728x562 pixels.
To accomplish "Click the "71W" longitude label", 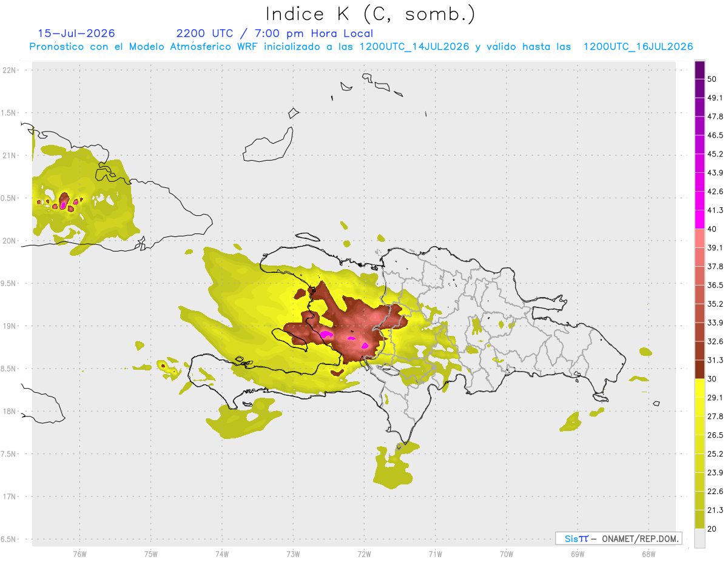I will [435, 554].
